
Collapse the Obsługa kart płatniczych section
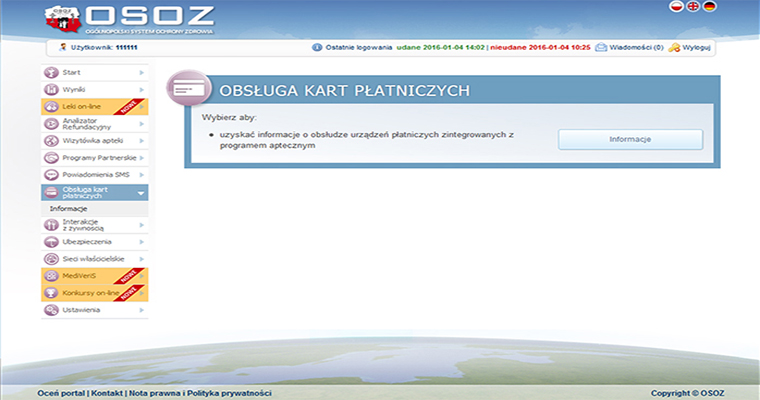(142, 192)
